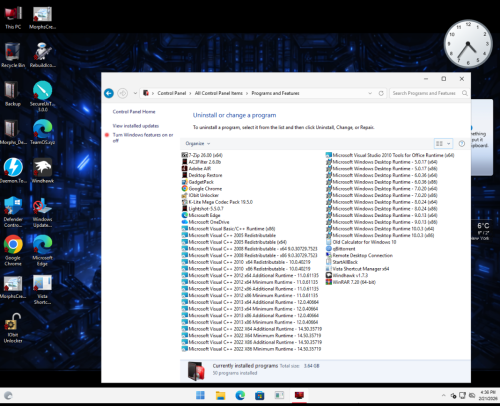500x406 pixels.
Task: Click the Control Panel breadcrumb item
Action: (x=172, y=93)
